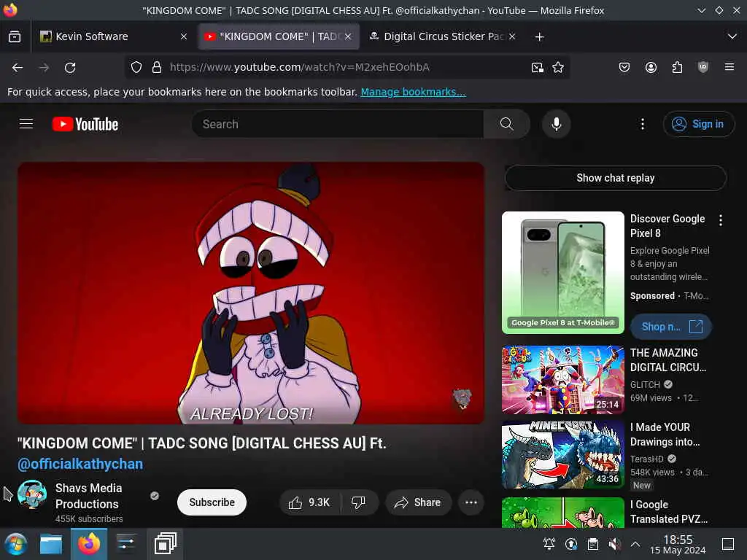Start voice search with microphone icon
747x560 pixels.
pos(556,124)
